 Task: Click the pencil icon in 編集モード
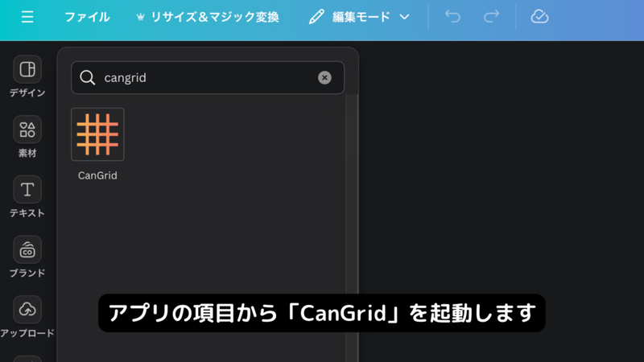[316, 17]
